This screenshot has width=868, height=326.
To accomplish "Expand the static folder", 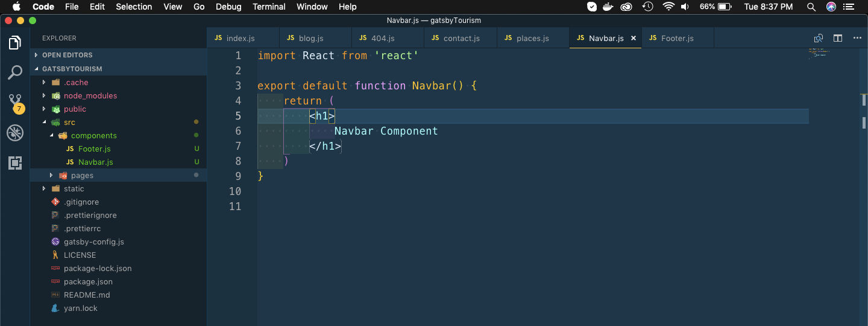I will tap(118, 188).
